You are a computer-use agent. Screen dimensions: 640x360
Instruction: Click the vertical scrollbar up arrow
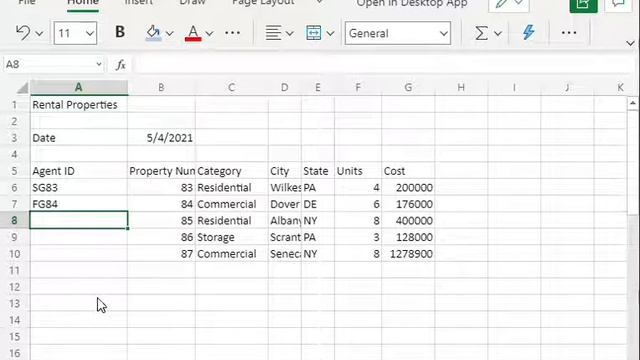[633, 103]
